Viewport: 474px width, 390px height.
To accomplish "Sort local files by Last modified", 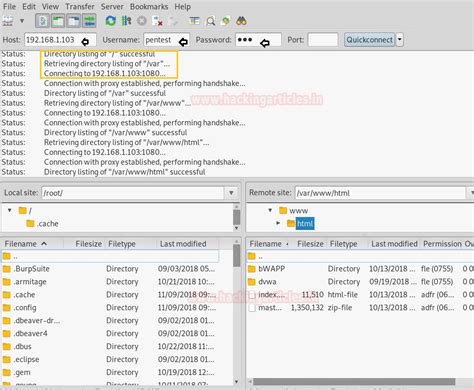I will pos(187,244).
